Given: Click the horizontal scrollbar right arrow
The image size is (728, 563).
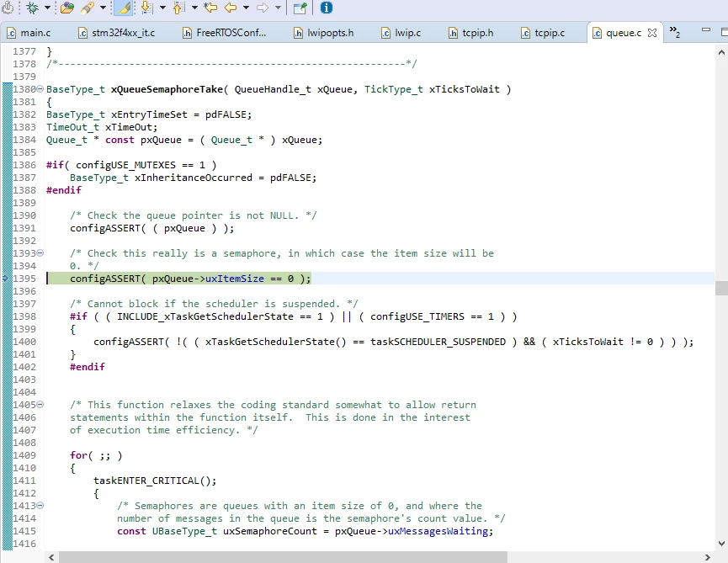Looking at the screenshot, I should pos(708,557).
